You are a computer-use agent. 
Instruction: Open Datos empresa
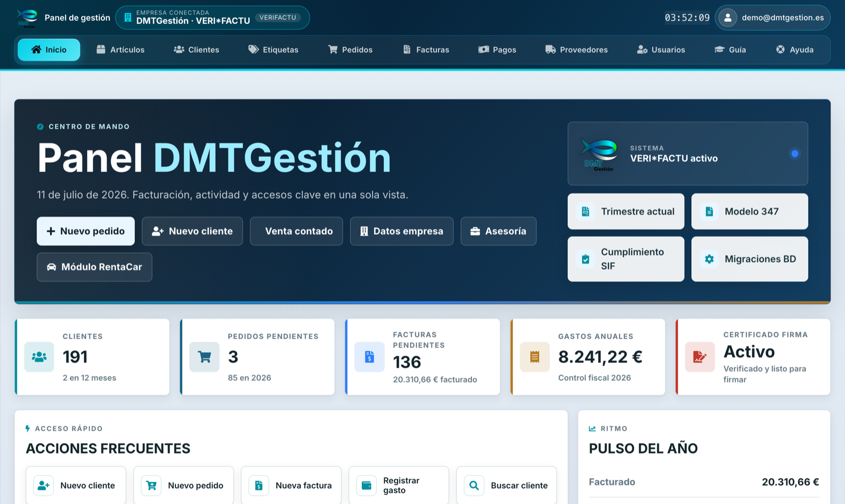coord(401,231)
